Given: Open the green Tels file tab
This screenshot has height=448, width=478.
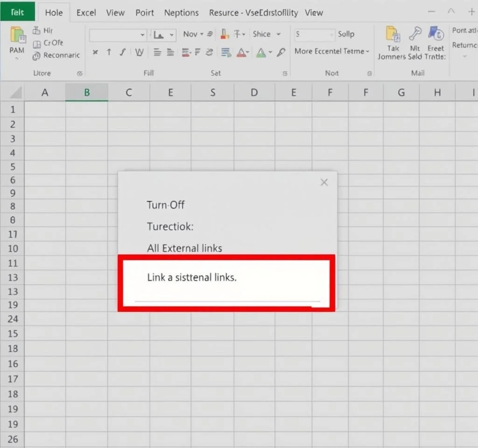Looking at the screenshot, I should pos(17,13).
